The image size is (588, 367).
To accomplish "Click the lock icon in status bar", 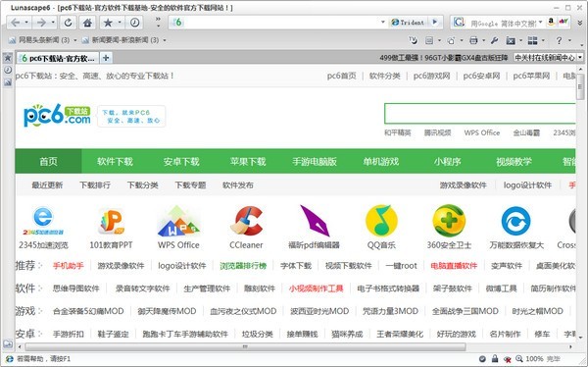I will pos(495,358).
